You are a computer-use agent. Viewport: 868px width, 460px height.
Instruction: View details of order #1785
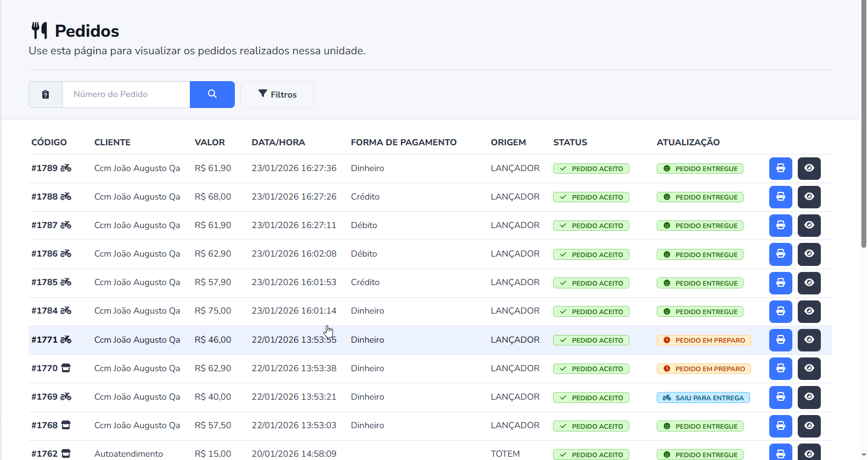click(809, 283)
